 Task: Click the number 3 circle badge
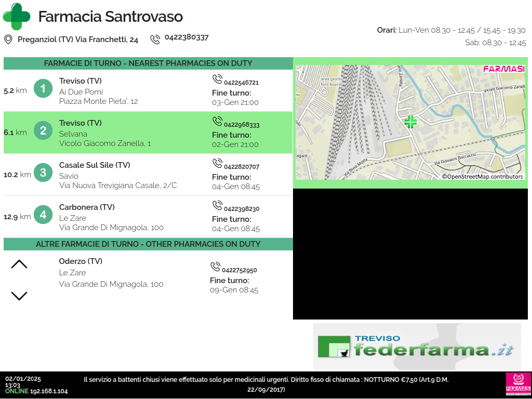pos(44,173)
